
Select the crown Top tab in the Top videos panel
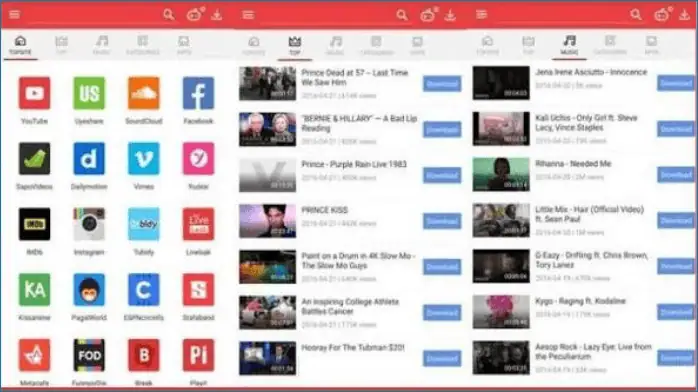(x=295, y=46)
